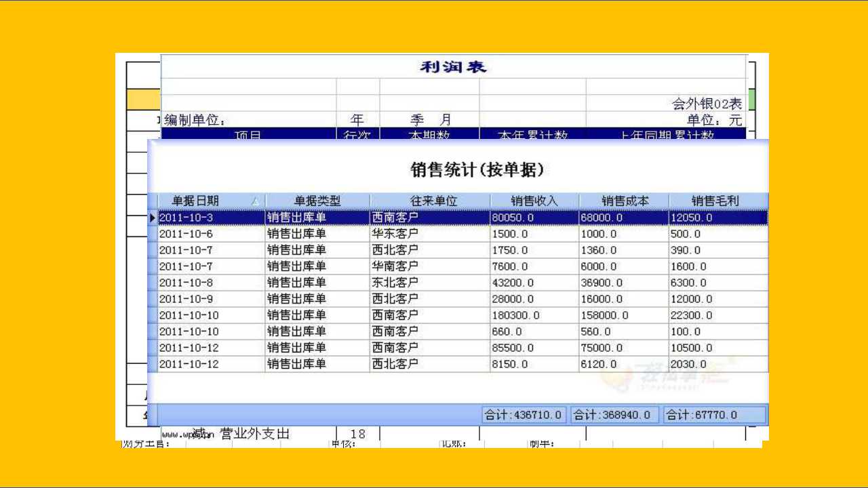
Task: Click the 合计:436710.0 total box
Action: pyautogui.click(x=524, y=415)
